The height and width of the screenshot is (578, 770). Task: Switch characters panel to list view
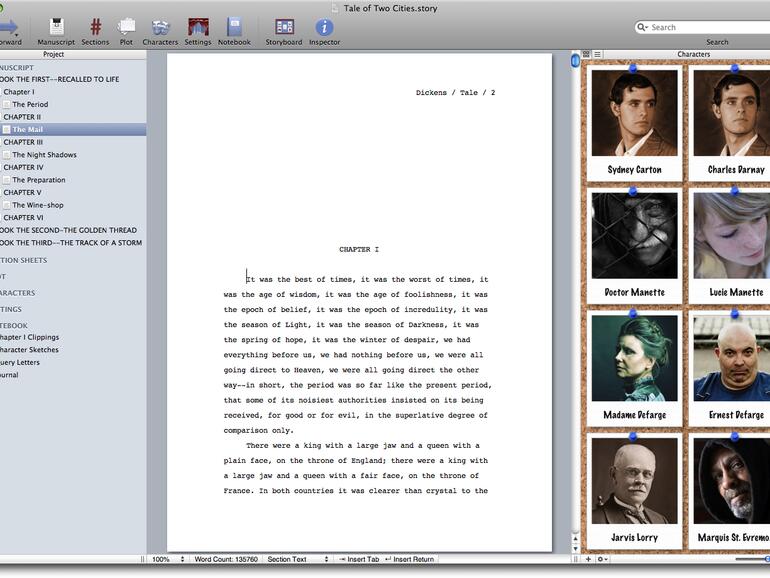click(598, 54)
